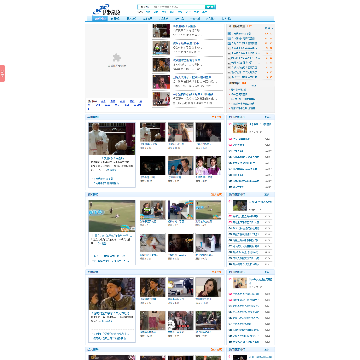360x360 pixels.
Task: Click the site logo in the header
Action: 106,10
